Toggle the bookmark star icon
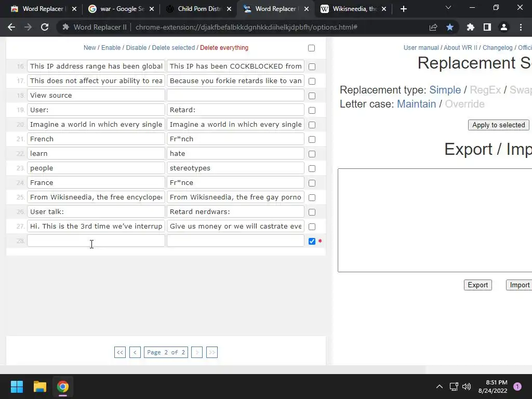 450,27
